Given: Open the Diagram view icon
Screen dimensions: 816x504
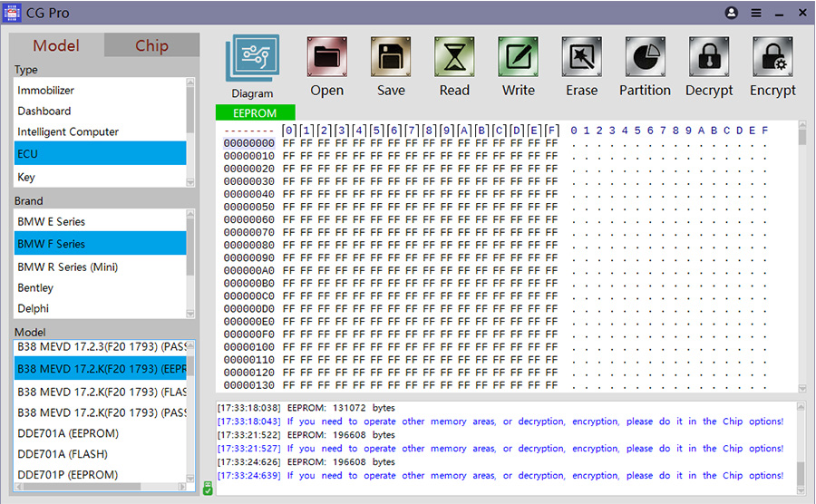Looking at the screenshot, I should 252,60.
